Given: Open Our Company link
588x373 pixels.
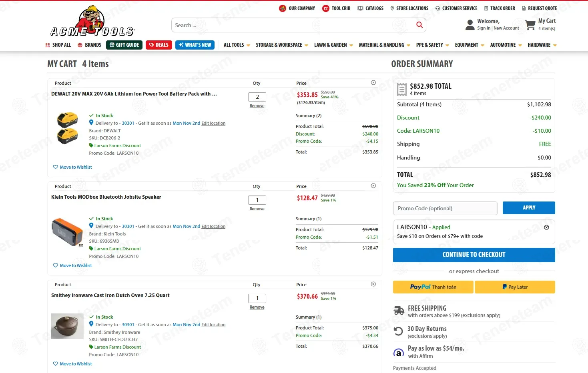Looking at the screenshot, I should (297, 8).
